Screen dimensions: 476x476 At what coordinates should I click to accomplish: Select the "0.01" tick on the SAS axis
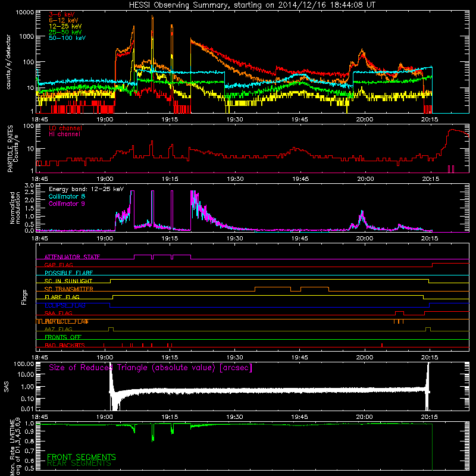click(x=27, y=409)
